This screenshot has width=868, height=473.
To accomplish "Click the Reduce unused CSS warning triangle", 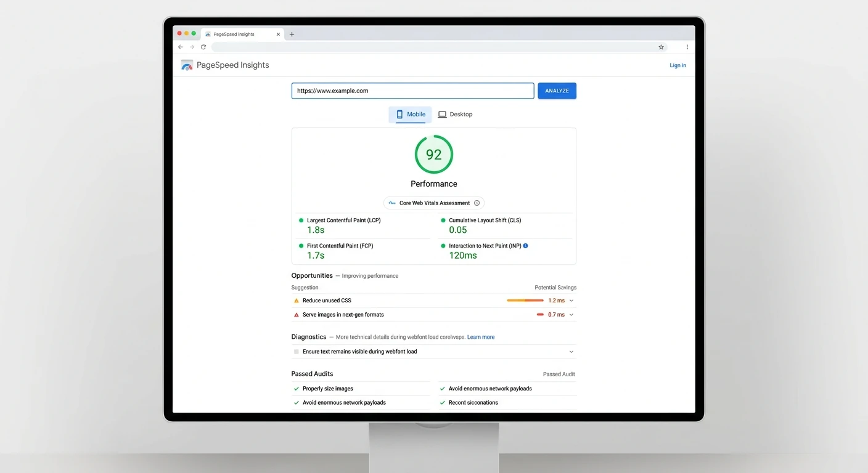I will (x=297, y=301).
